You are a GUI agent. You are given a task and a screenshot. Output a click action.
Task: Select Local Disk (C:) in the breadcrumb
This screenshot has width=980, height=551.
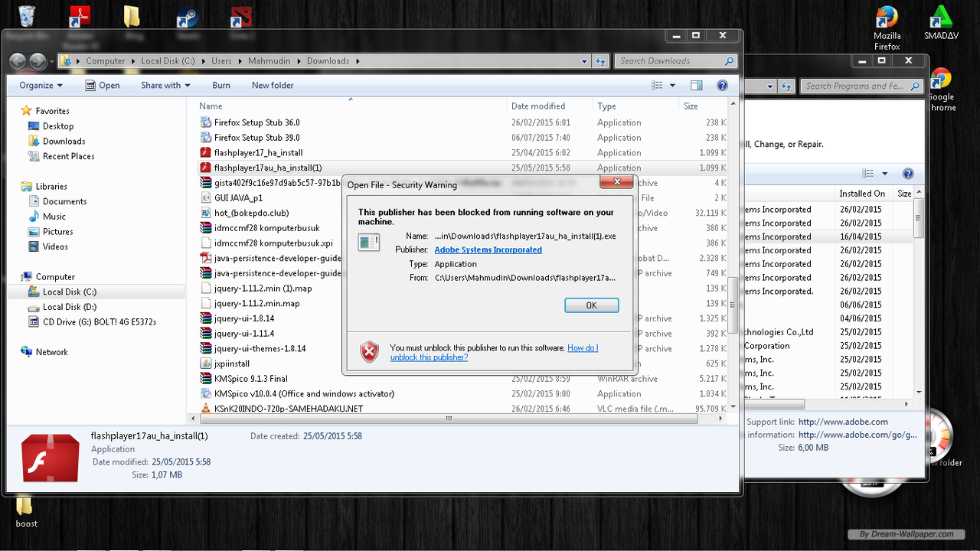[x=168, y=61]
